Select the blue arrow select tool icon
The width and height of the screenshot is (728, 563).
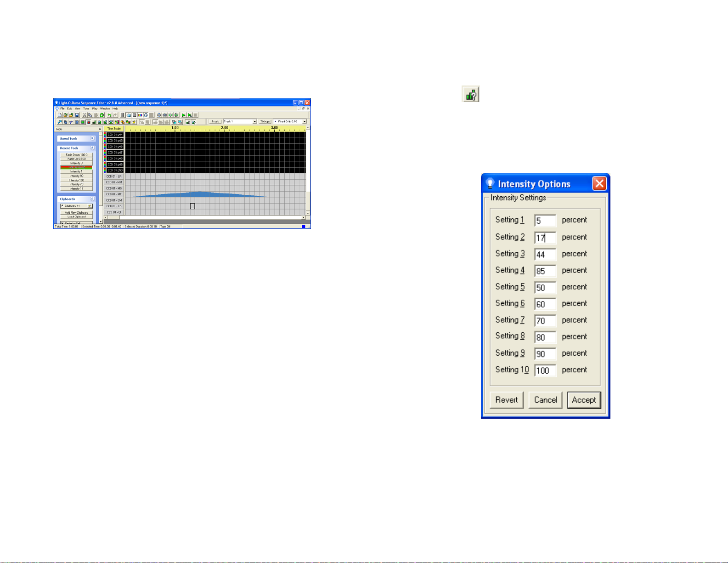pyautogui.click(x=60, y=122)
